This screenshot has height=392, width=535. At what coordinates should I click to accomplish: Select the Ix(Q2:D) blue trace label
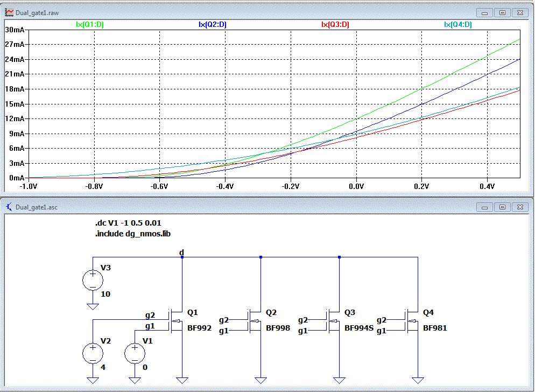coord(212,25)
